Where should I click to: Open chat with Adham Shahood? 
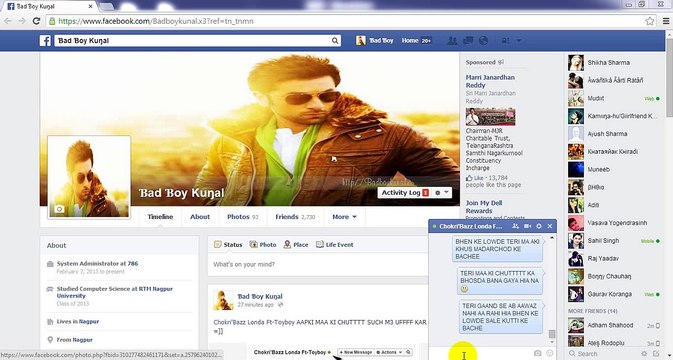point(615,325)
